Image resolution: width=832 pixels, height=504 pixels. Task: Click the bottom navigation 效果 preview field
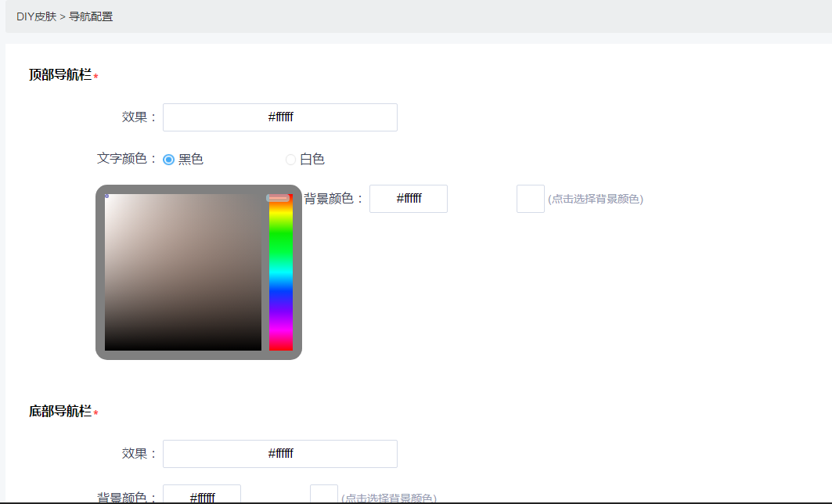pos(280,454)
